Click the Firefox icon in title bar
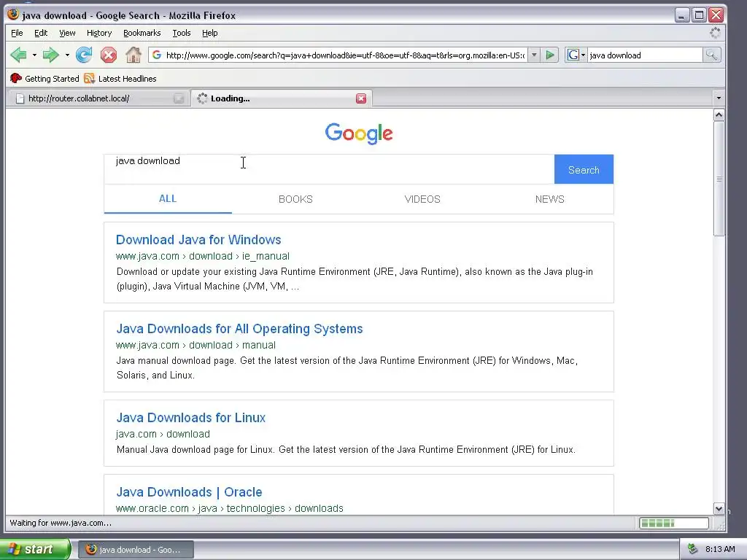The width and height of the screenshot is (747, 560). pyautogui.click(x=13, y=15)
